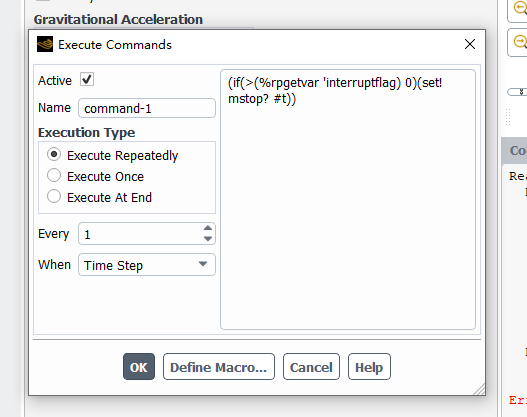Image resolution: width=527 pixels, height=417 pixels.
Task: Increase the Every value with up arrow
Action: [208, 228]
